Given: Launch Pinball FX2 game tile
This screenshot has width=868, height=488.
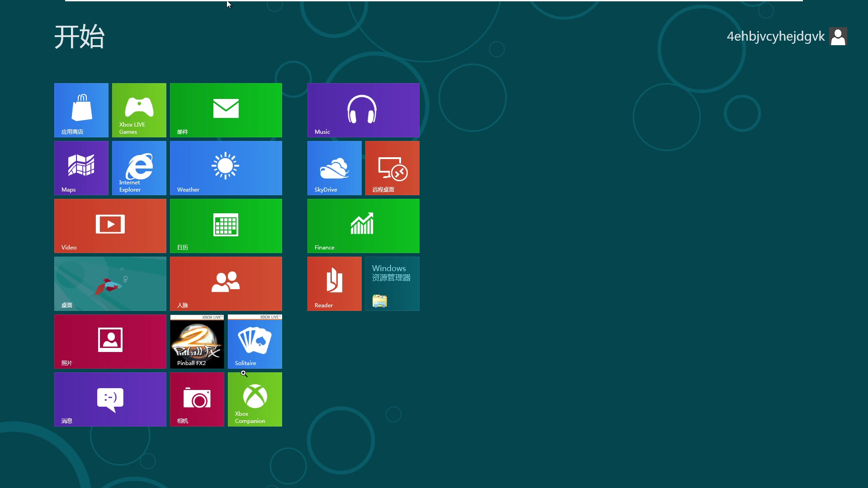Looking at the screenshot, I should coord(197,342).
